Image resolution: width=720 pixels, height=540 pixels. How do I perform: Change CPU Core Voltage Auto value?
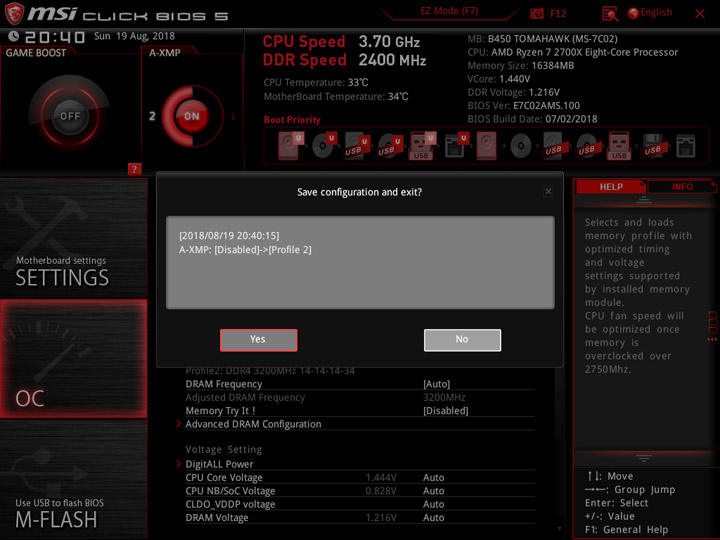click(433, 478)
